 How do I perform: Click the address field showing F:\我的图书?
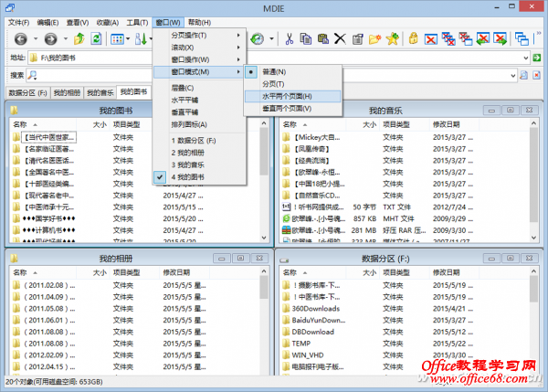tap(276, 58)
